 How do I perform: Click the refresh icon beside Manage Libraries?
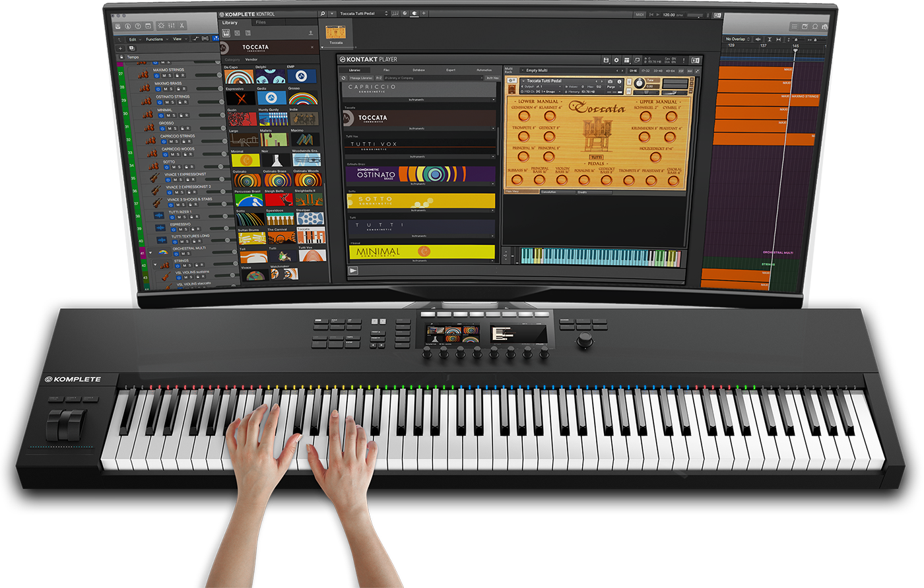click(344, 78)
